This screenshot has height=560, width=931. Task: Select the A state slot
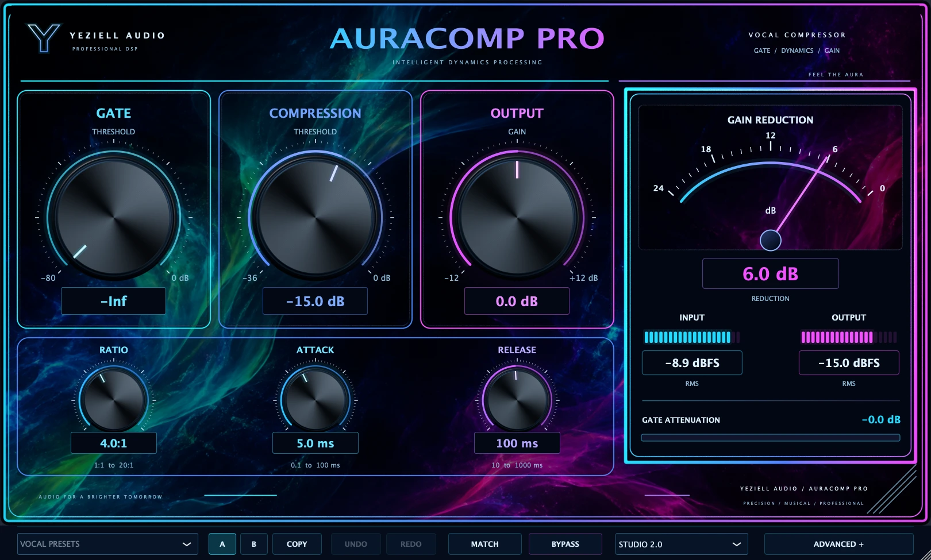(x=222, y=544)
